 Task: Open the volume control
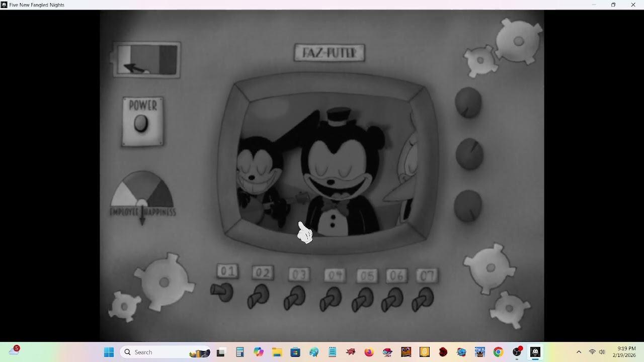point(602,352)
